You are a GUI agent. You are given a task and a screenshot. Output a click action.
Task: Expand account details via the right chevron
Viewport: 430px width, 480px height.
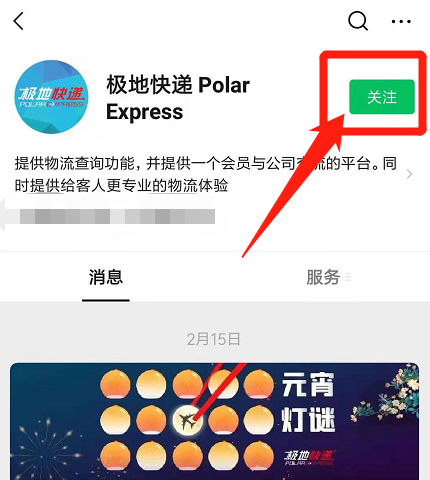[409, 174]
